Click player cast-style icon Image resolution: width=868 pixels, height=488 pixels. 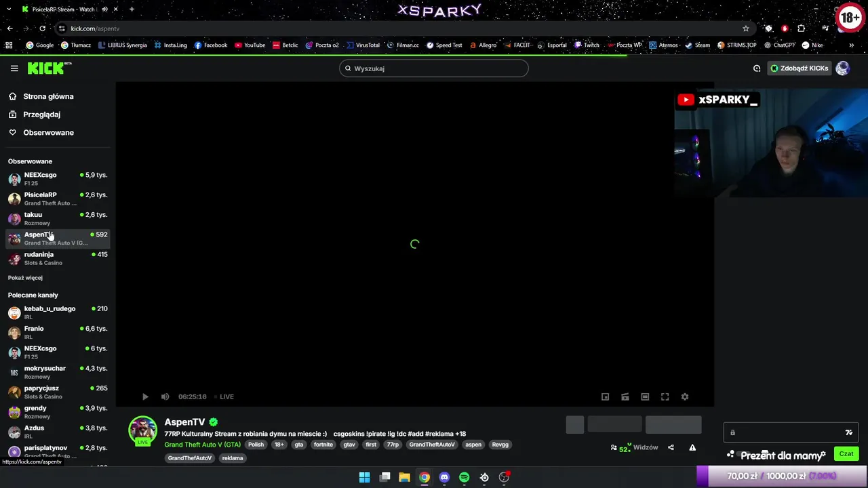coord(625,396)
